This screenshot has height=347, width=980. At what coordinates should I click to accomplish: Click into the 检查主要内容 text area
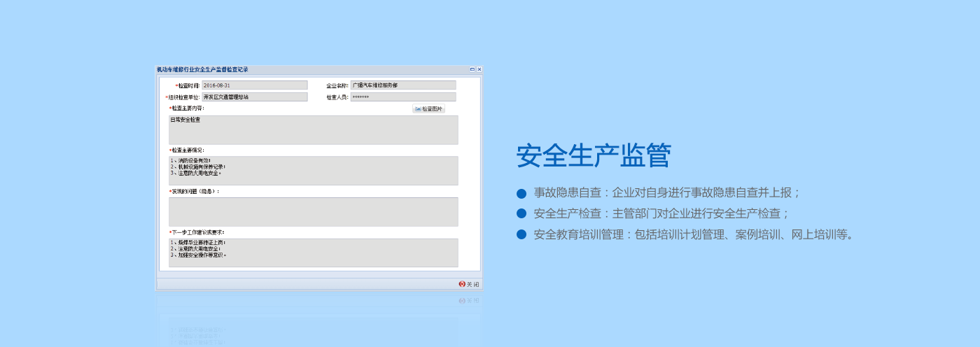pos(313,130)
